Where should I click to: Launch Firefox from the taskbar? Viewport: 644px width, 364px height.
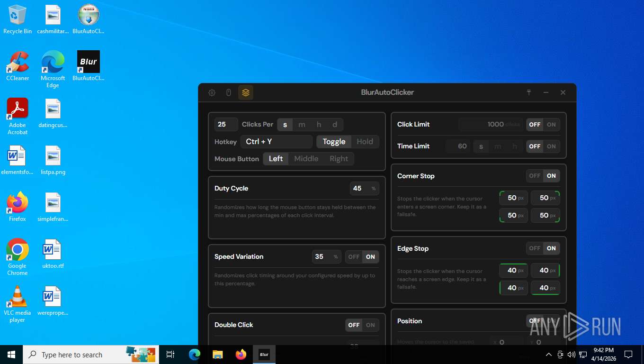click(241, 355)
